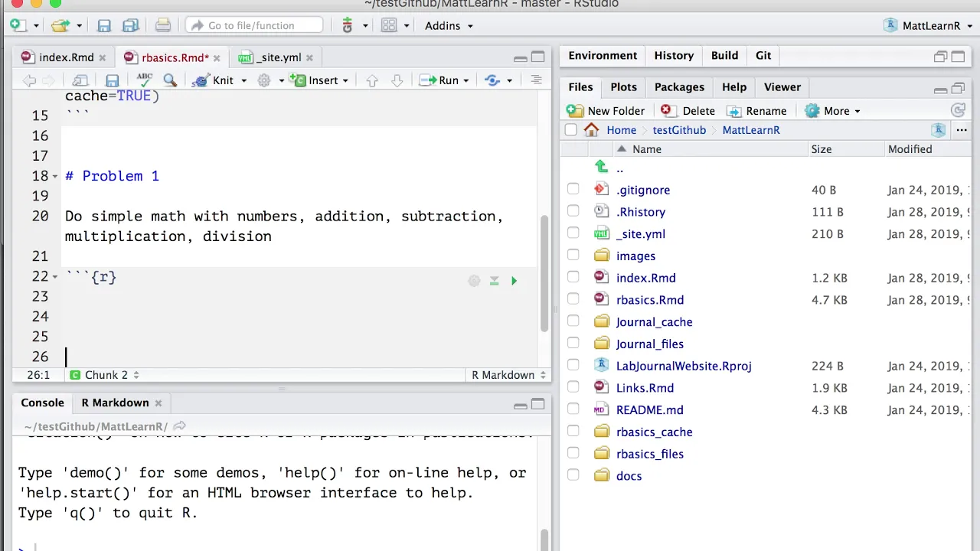The width and height of the screenshot is (980, 551).
Task: Open the Git tab
Action: [x=763, y=56]
